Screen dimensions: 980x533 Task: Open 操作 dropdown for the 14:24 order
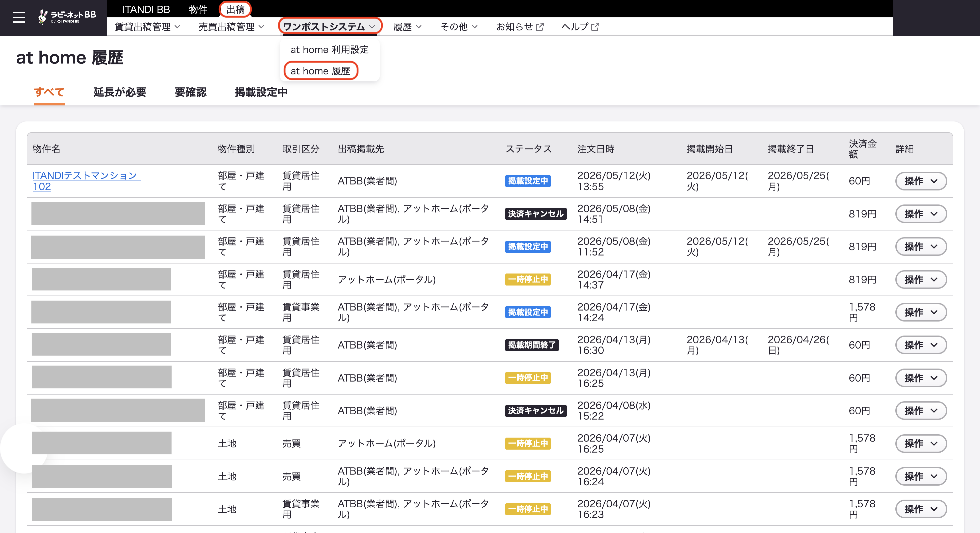(x=921, y=312)
